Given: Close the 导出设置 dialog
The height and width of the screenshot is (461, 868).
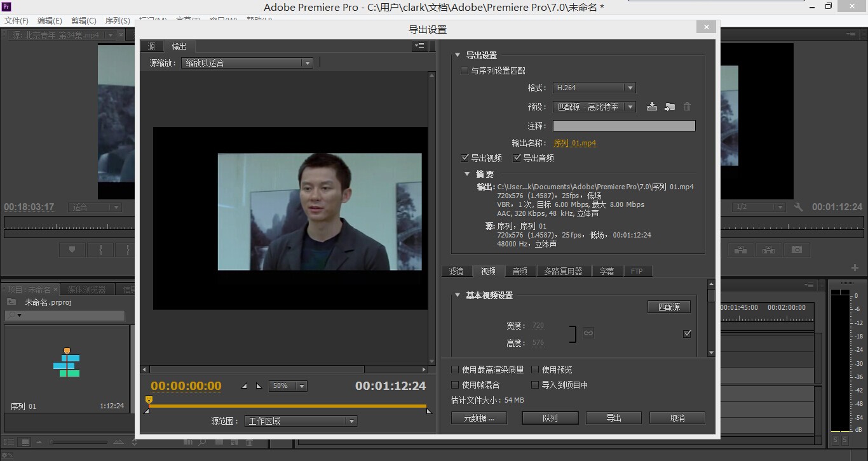Looking at the screenshot, I should point(705,27).
